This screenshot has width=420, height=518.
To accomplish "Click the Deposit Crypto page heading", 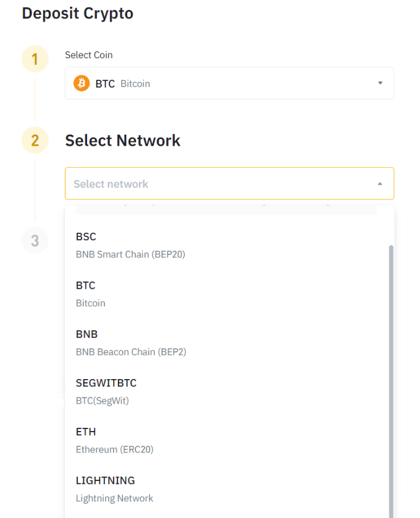I will [x=77, y=13].
